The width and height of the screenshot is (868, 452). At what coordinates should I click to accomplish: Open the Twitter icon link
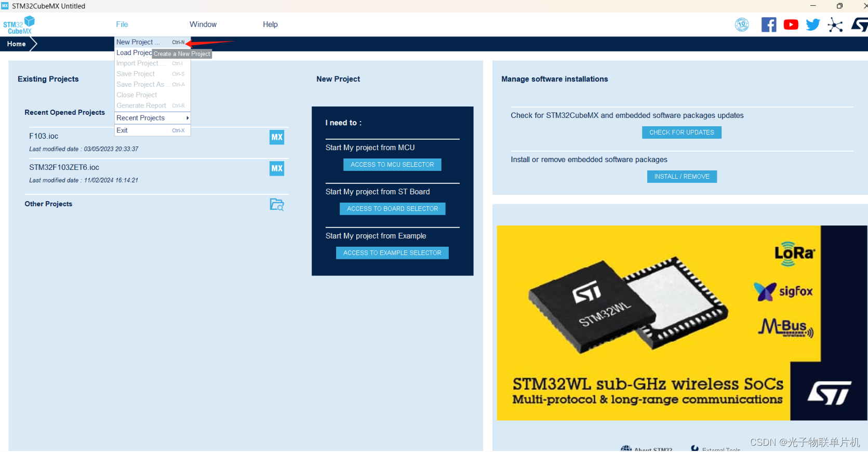coord(813,24)
